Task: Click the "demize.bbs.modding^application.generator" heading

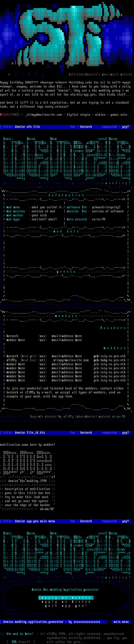Action: (x=65, y=589)
